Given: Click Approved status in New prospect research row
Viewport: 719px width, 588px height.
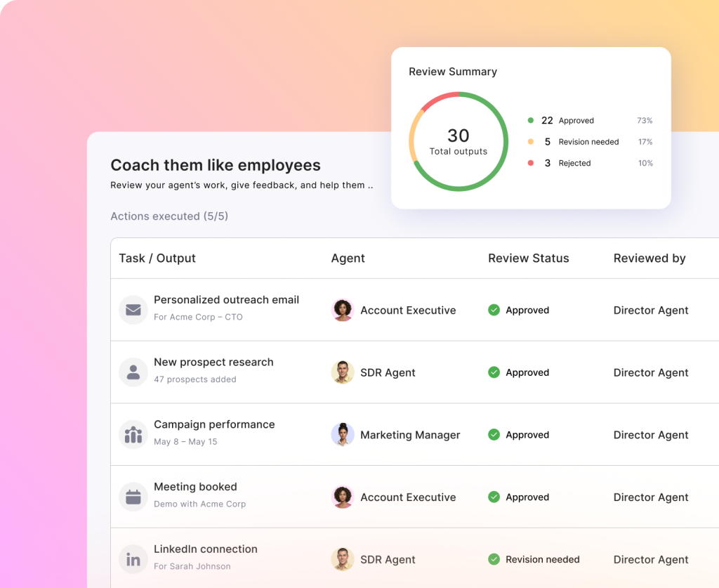Looking at the screenshot, I should (527, 372).
